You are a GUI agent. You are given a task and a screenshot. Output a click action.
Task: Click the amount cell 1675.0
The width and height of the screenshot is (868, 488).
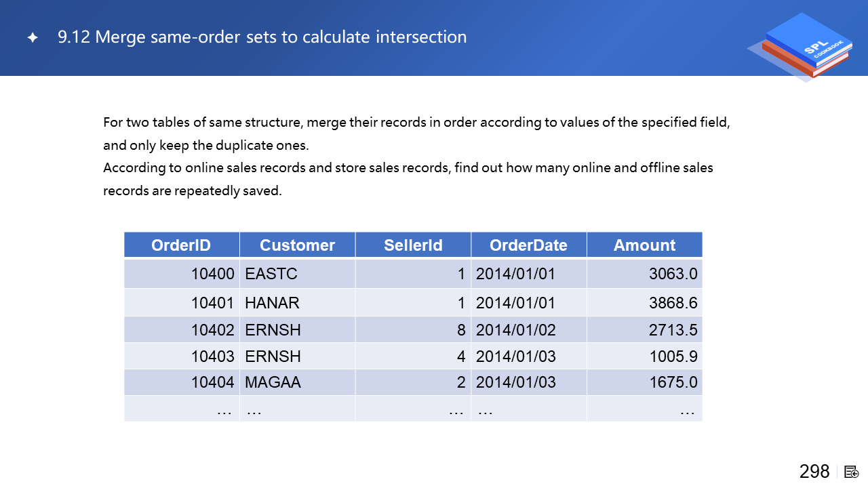pos(673,382)
